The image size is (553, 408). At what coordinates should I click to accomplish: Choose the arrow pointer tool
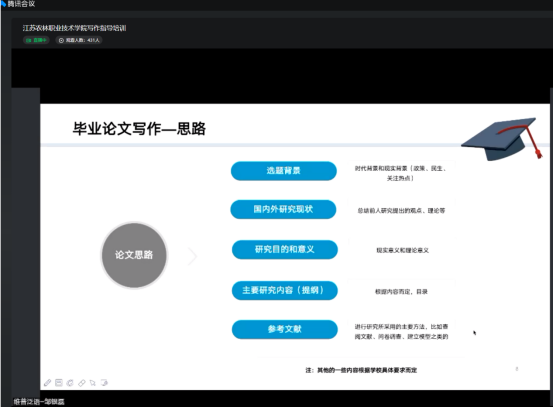coord(93,383)
